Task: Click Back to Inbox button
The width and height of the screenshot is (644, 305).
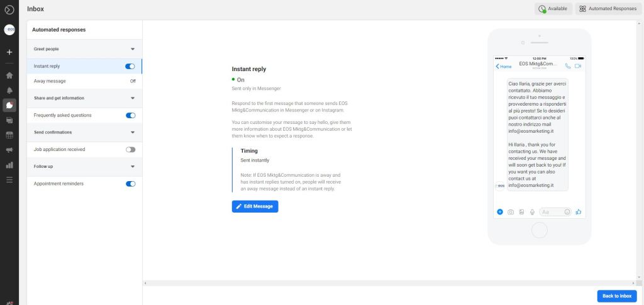Action: [x=616, y=296]
